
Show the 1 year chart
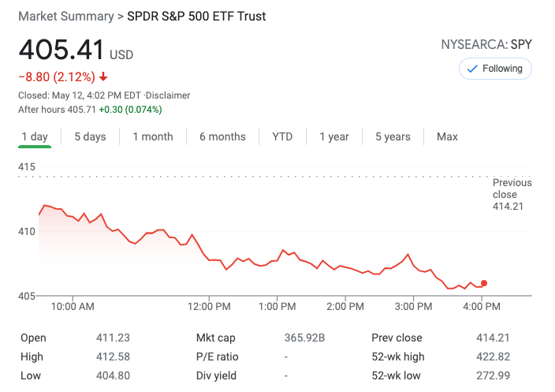point(334,136)
